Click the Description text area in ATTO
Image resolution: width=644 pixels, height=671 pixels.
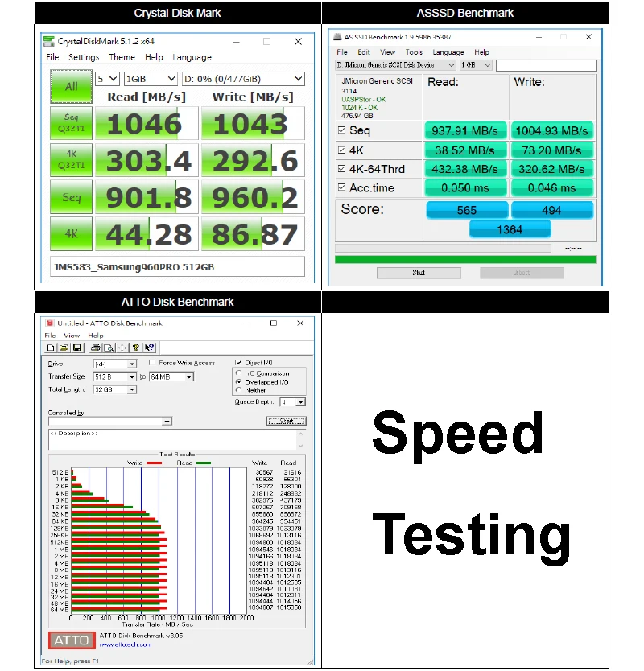tap(172, 439)
